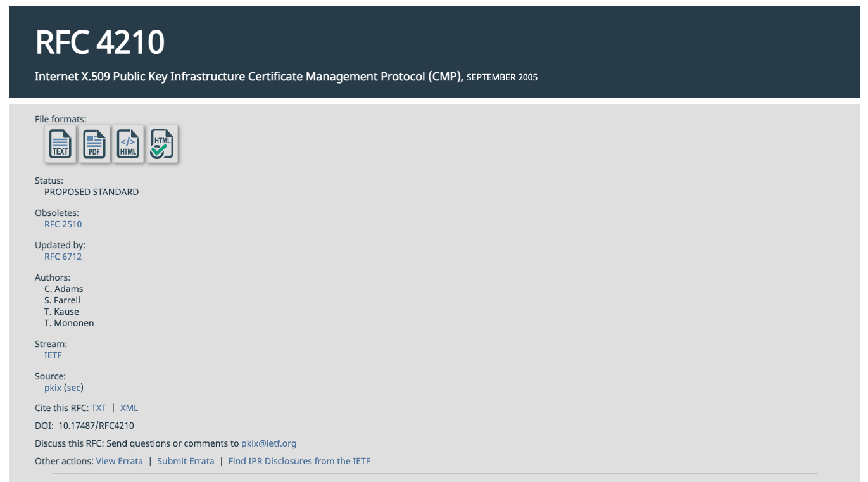Open the TEXT file format icon

[60, 144]
